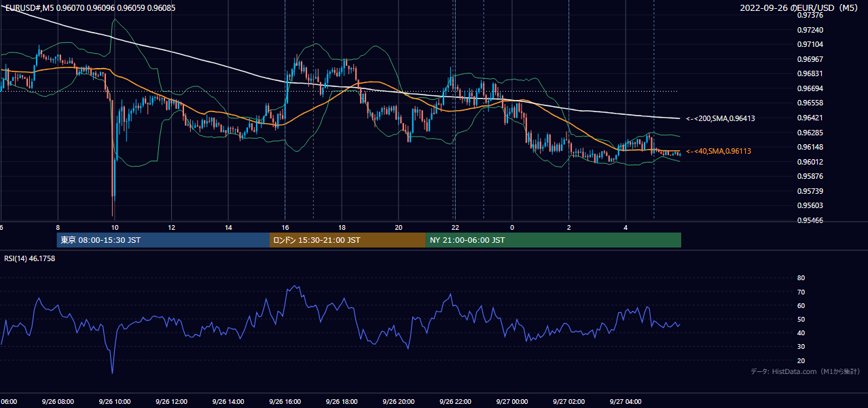868x408 pixels.
Task: Click the 40 SMA label 0.96113
Action: click(x=719, y=151)
